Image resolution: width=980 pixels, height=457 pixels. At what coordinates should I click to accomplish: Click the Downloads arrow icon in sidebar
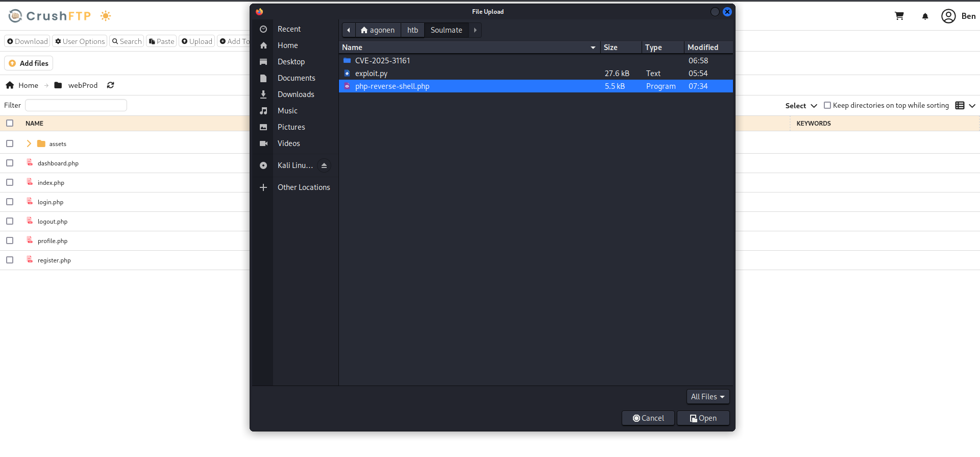[263, 94]
